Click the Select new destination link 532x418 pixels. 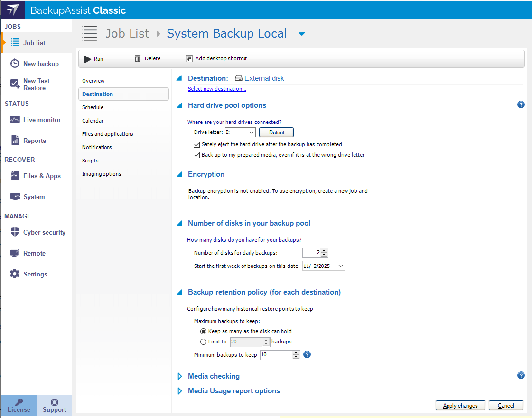[217, 89]
